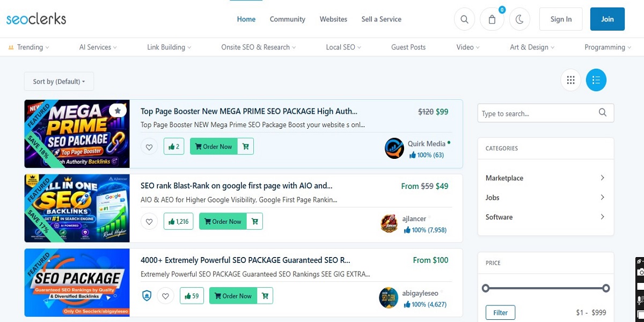Open Quirk Media seller avatar
This screenshot has width=644, height=322.
(394, 149)
